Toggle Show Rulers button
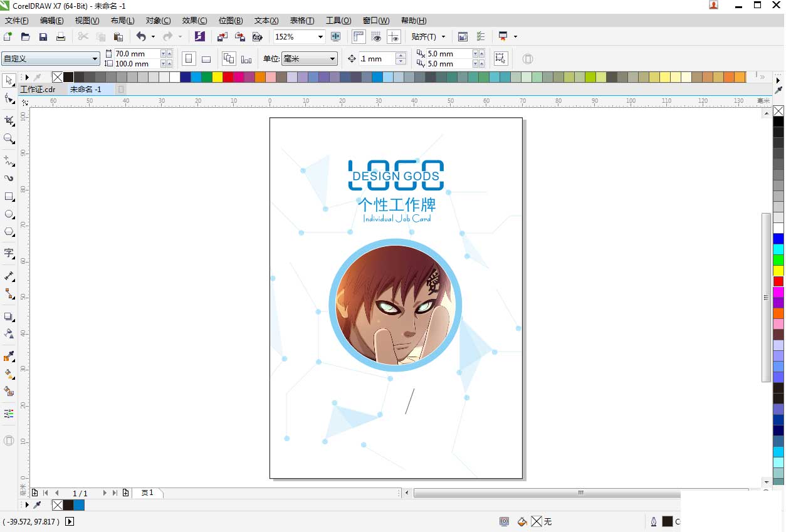 click(x=359, y=36)
